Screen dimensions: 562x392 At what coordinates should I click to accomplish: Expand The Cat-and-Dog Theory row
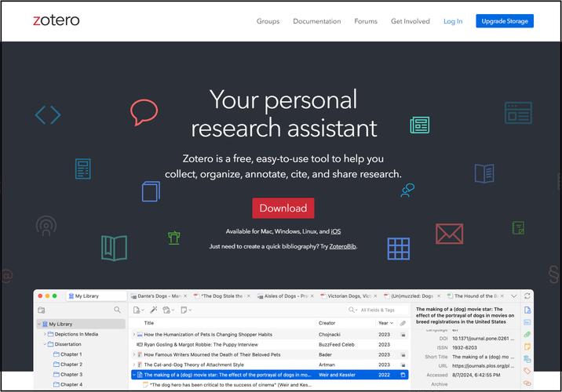click(134, 365)
